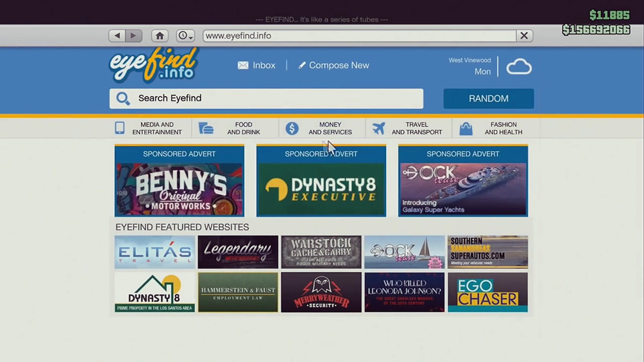Click the cloud weather icon
The width and height of the screenshot is (644, 362).
click(x=519, y=67)
